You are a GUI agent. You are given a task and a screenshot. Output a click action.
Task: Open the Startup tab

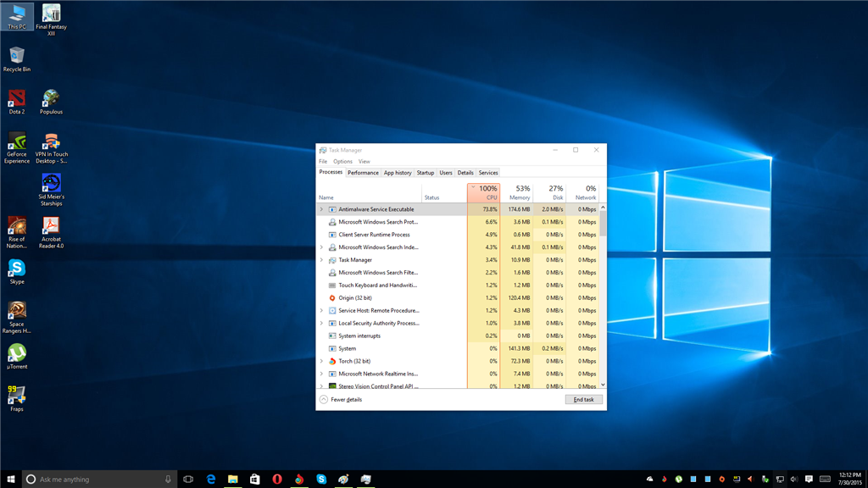(426, 173)
